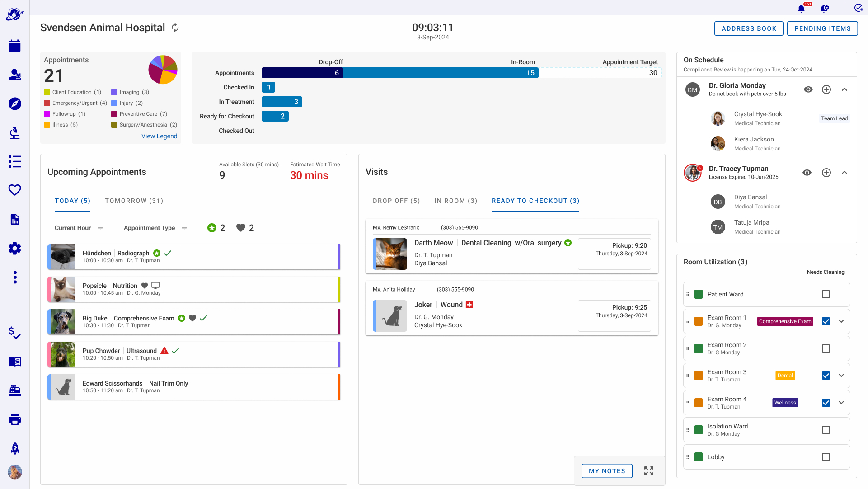This screenshot has height=489, width=868.
Task: Check Needs Cleaning for Patient Ward
Action: [826, 294]
